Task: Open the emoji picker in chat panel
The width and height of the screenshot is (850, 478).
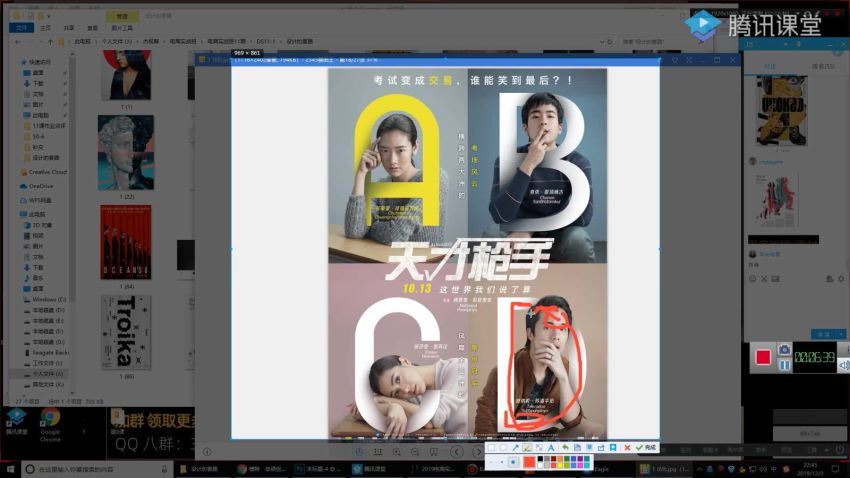Action: coord(752,279)
